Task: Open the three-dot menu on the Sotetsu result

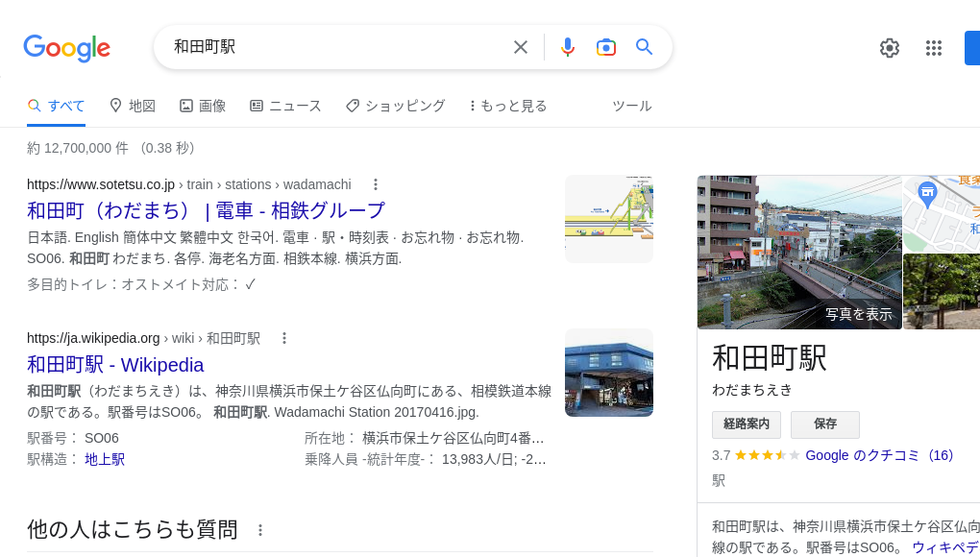Action: click(x=376, y=184)
